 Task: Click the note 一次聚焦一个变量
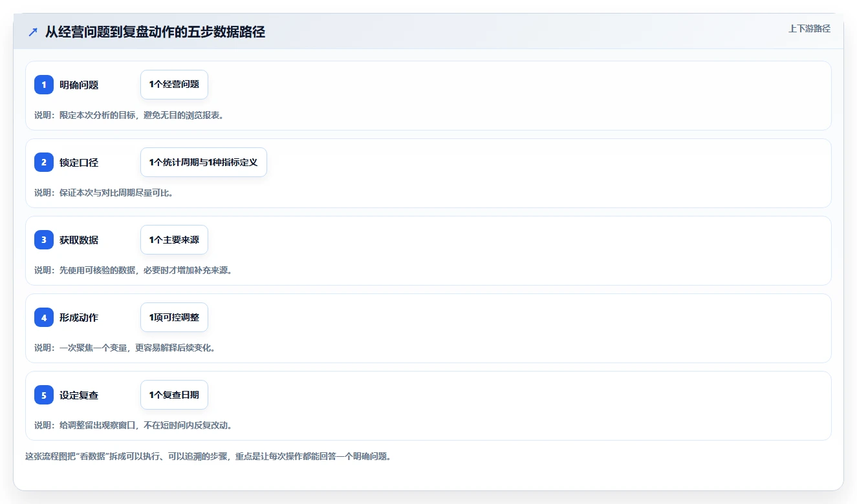125,348
